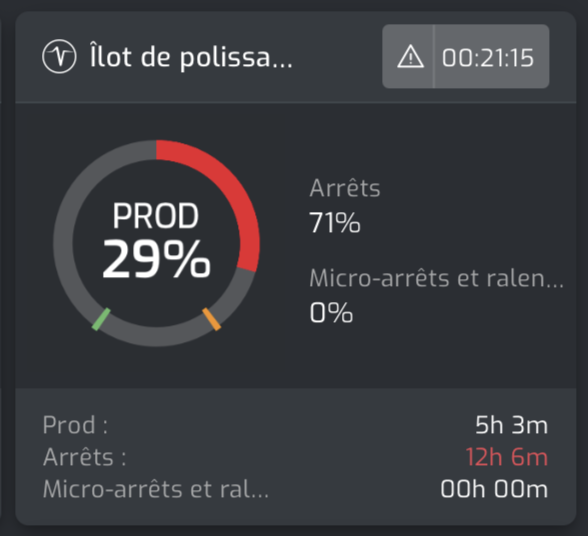Click the Prod : duration row label
Image resolution: width=588 pixels, height=536 pixels.
coord(75,425)
